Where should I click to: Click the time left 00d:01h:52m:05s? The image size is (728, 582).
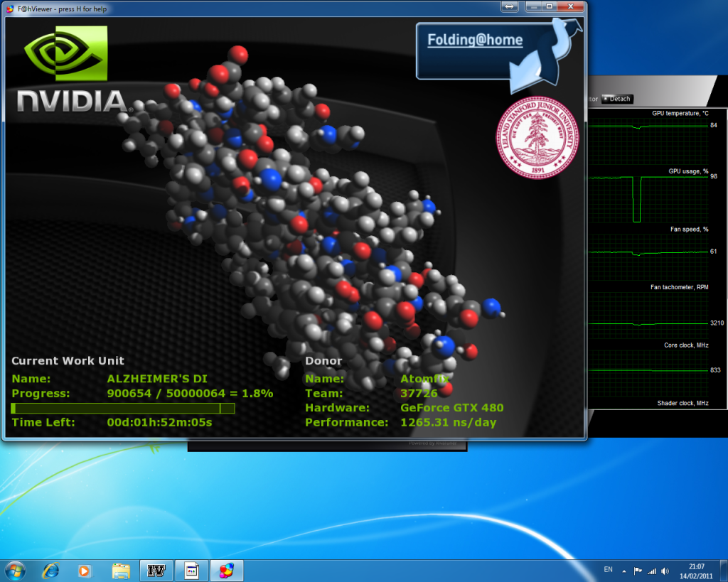tap(159, 422)
